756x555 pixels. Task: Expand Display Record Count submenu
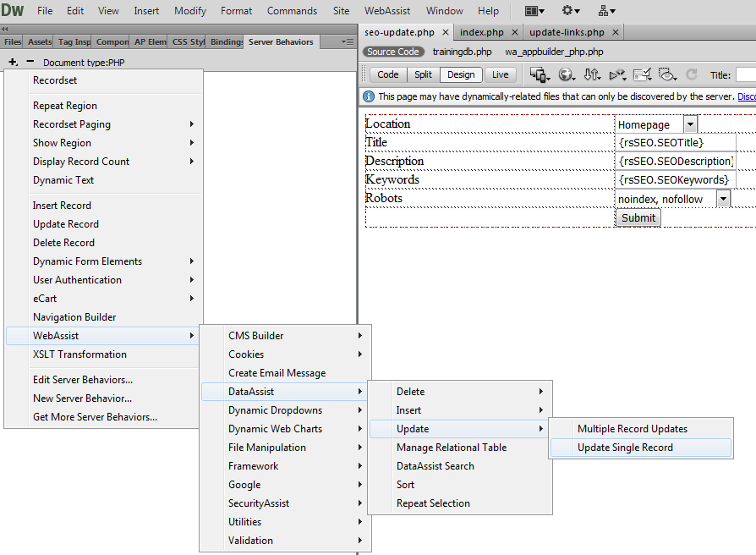pyautogui.click(x=191, y=161)
